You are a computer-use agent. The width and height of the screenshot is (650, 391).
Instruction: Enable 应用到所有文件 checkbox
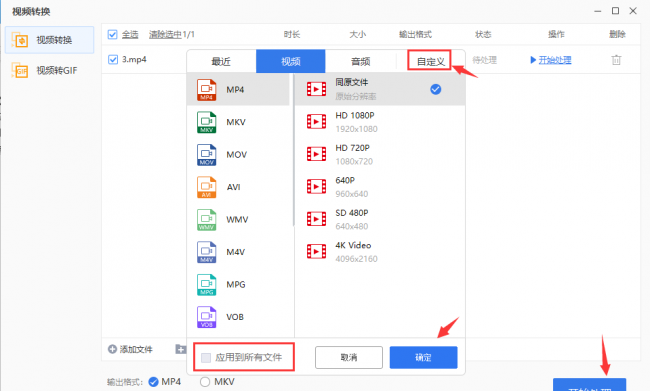[206, 357]
